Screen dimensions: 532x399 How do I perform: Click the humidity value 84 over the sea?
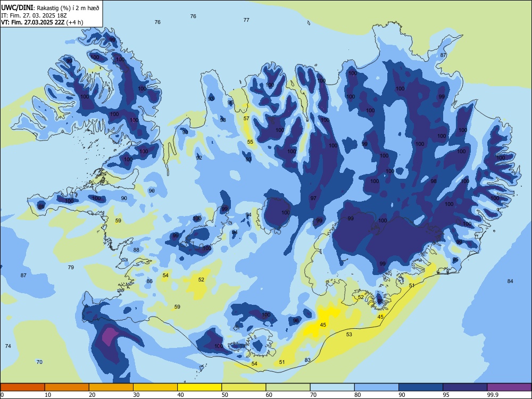click(x=510, y=281)
